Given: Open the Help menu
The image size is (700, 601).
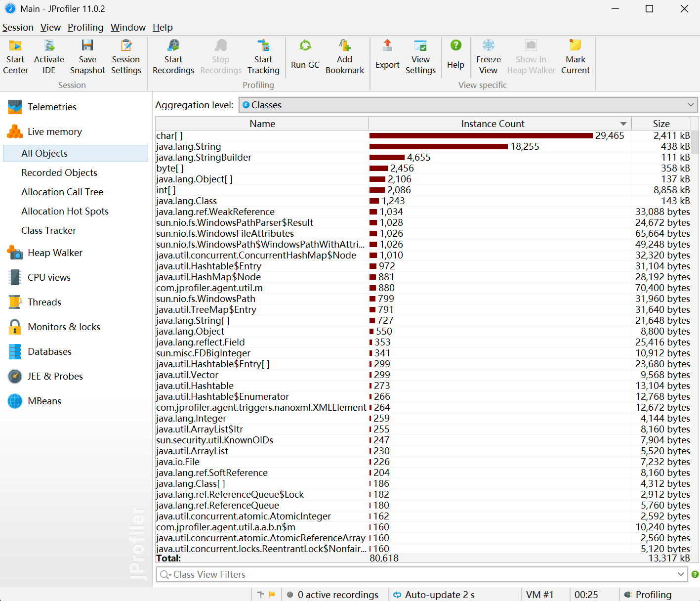Looking at the screenshot, I should pos(163,27).
